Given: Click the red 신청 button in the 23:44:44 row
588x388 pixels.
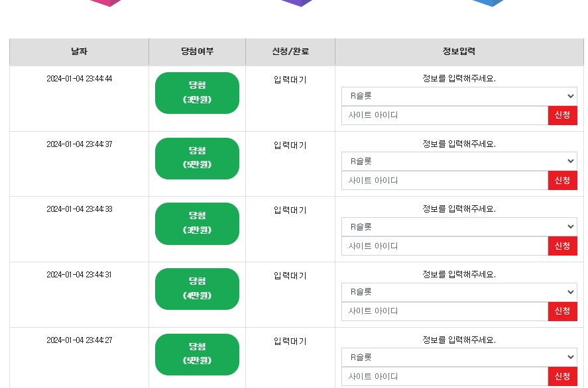Looking at the screenshot, I should 563,115.
